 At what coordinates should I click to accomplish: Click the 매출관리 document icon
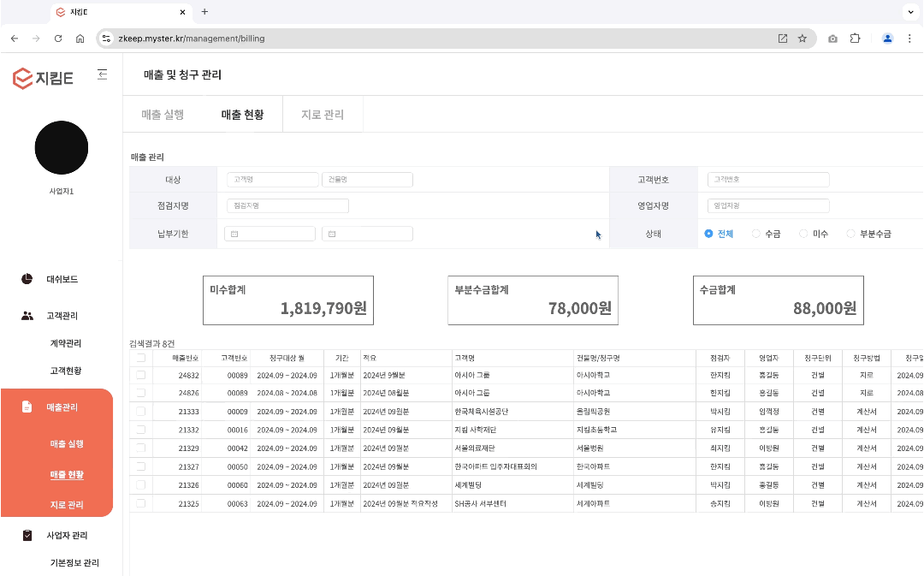click(x=27, y=407)
